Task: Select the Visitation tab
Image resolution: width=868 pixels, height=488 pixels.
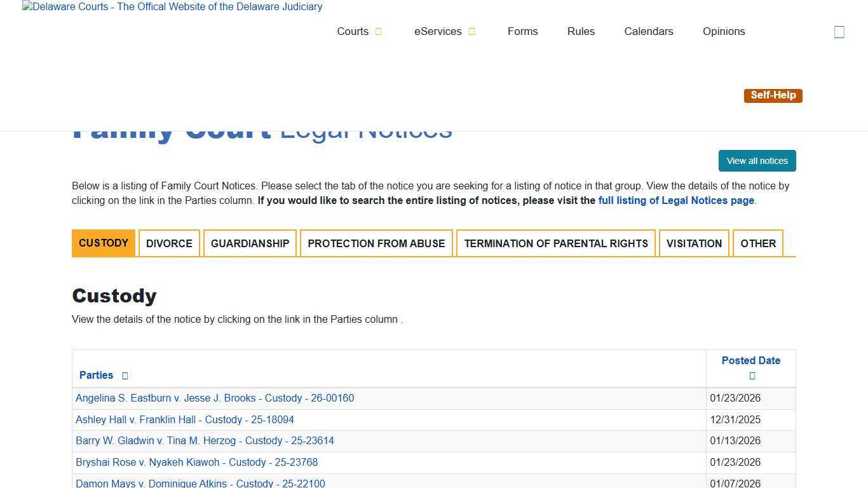Action: (694, 243)
